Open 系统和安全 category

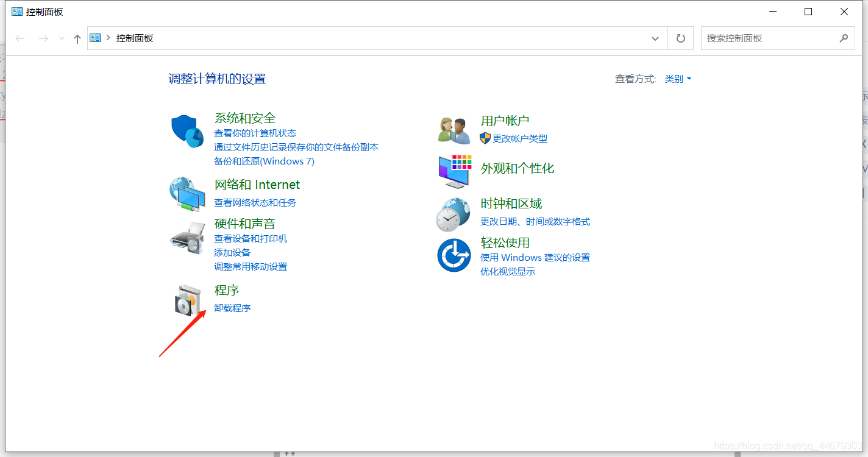pos(245,118)
